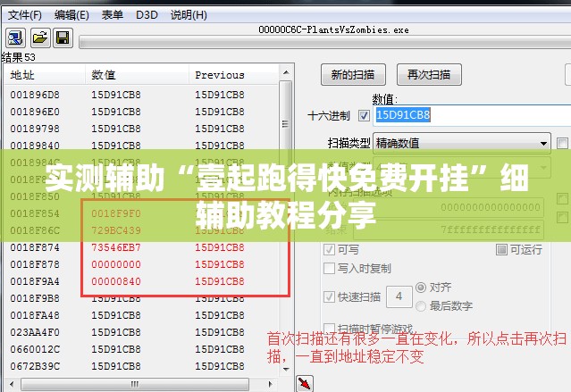Click the 新的扫描 button
This screenshot has height=392, width=571.
tap(353, 75)
